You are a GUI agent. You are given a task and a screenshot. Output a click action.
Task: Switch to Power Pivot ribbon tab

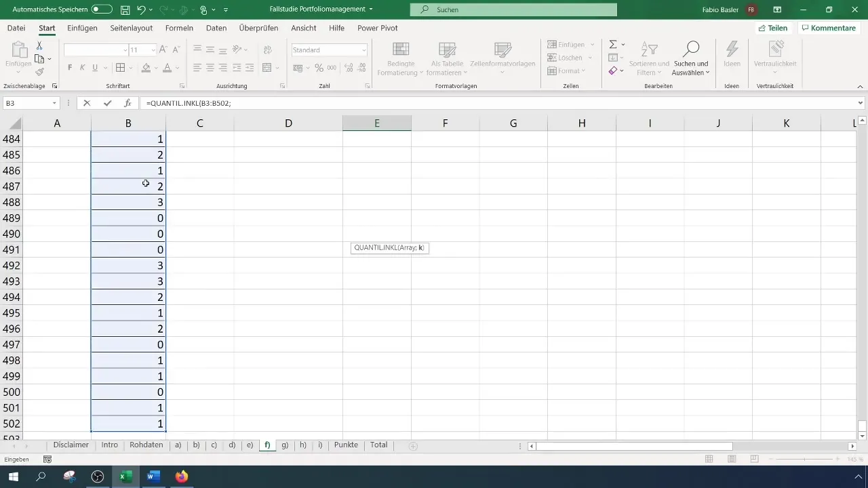coord(378,28)
